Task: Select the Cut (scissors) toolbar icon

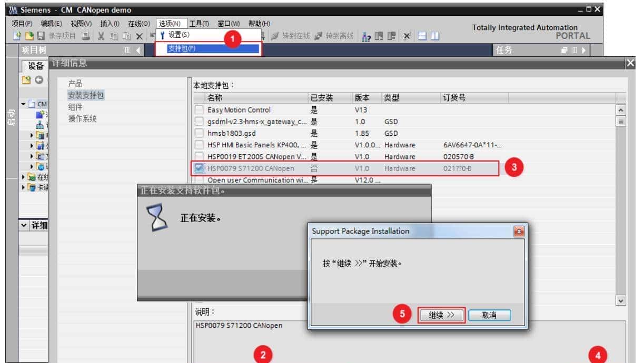Action: pos(102,36)
